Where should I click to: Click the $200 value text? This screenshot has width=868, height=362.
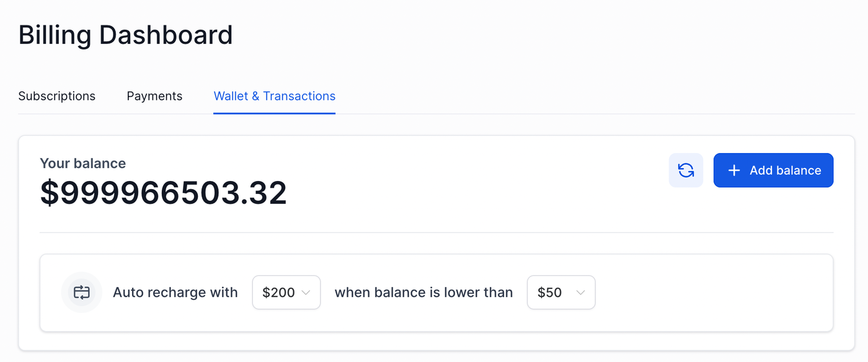[x=278, y=293]
